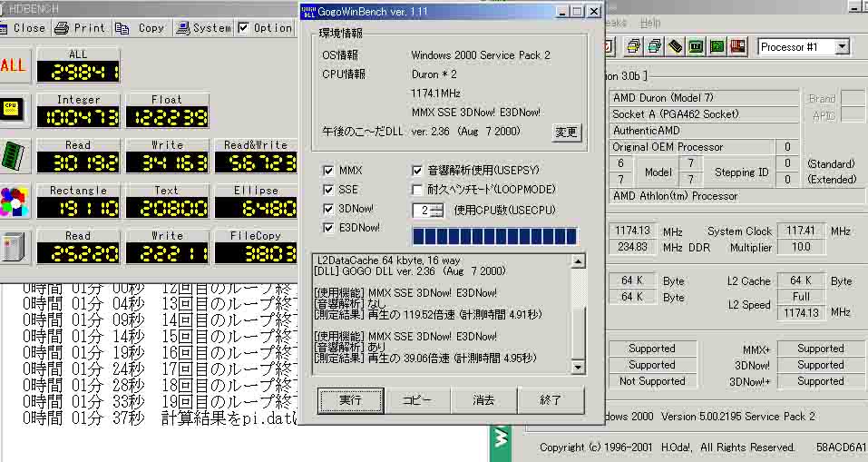868x462 pixels.
Task: Open the black memory chip icon in WCPUID
Action: point(675,46)
